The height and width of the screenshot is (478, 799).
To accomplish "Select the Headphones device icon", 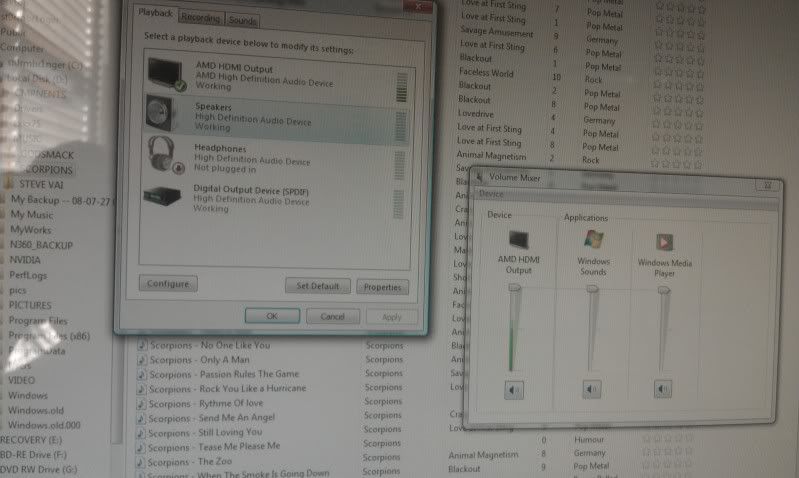I will [x=165, y=154].
